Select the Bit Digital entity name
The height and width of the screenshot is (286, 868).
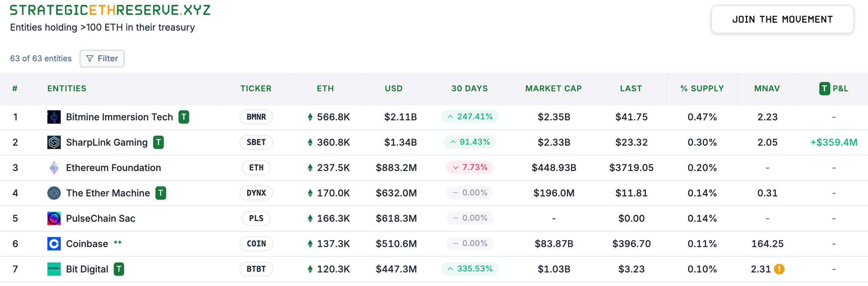87,269
